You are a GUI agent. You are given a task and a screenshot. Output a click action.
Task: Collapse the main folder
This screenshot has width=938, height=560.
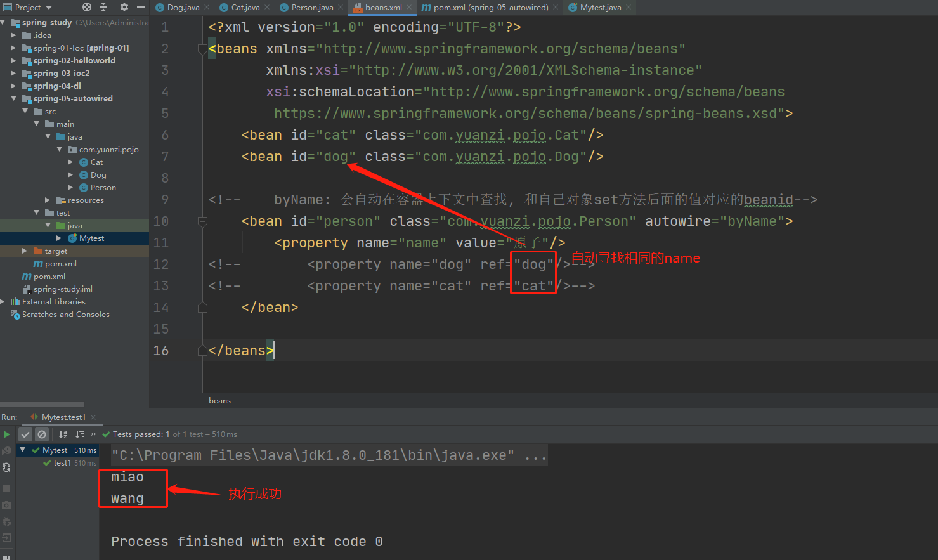pos(36,124)
